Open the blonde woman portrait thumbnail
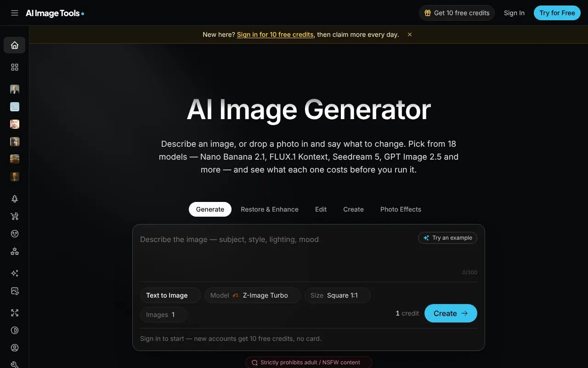 [15, 142]
